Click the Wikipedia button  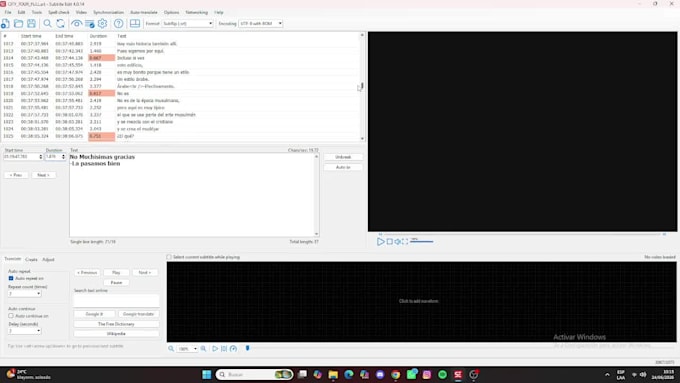pos(116,334)
